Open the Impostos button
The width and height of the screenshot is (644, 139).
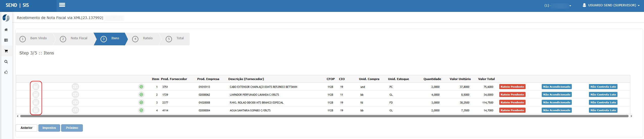pyautogui.click(x=49, y=128)
